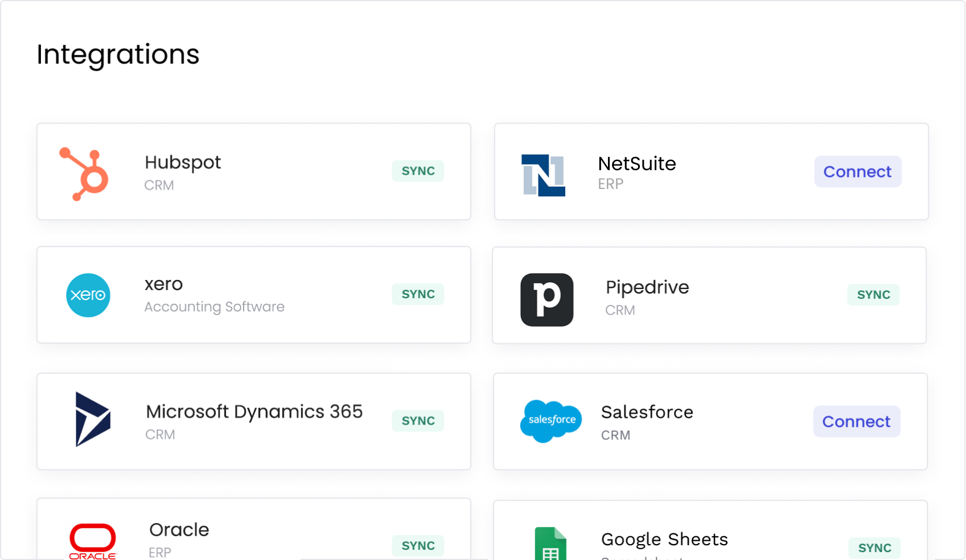966x560 pixels.
Task: Click the CRM label under Hubspot
Action: point(159,186)
